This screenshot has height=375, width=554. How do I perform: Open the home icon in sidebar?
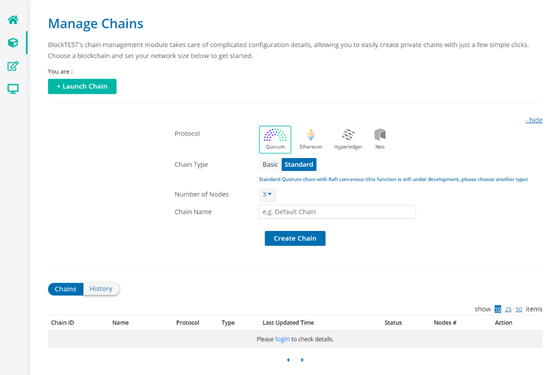click(13, 20)
